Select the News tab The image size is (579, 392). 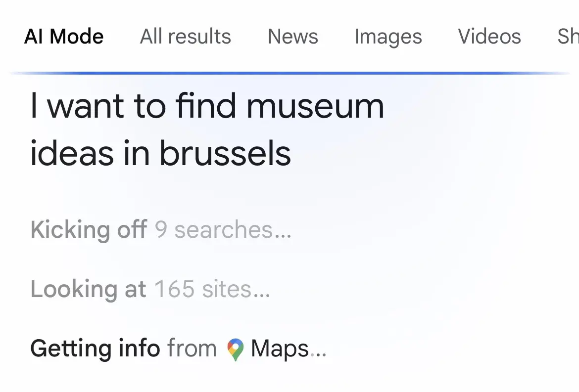pos(293,37)
